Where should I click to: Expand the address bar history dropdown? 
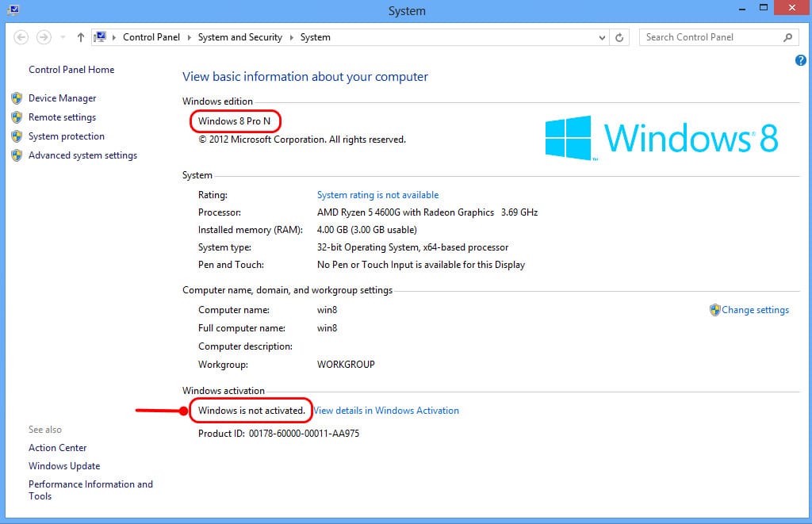coord(602,37)
